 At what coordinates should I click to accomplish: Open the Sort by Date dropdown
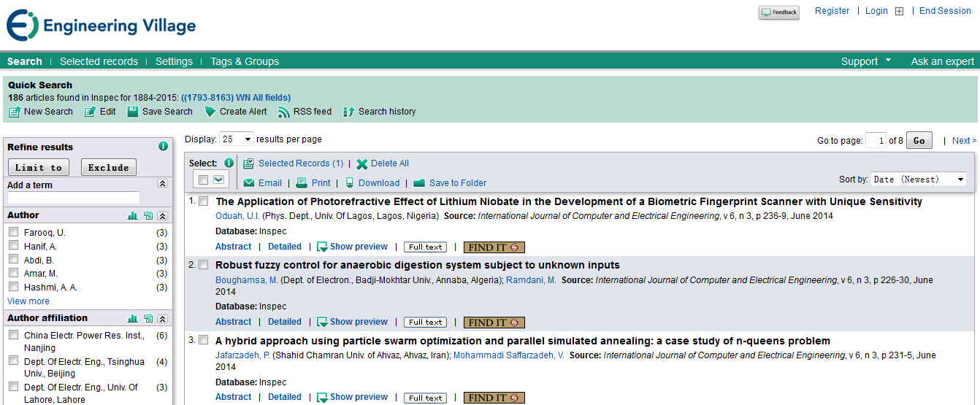[x=919, y=180]
